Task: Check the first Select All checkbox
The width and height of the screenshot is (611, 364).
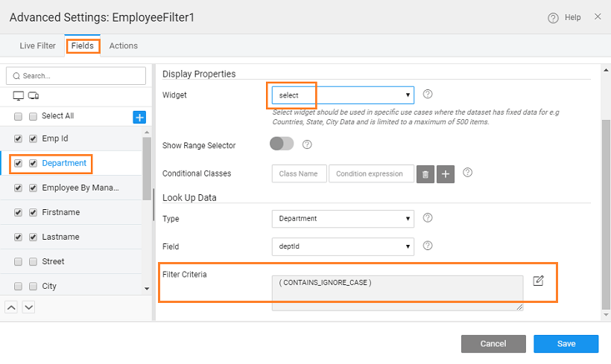Action: click(x=18, y=116)
